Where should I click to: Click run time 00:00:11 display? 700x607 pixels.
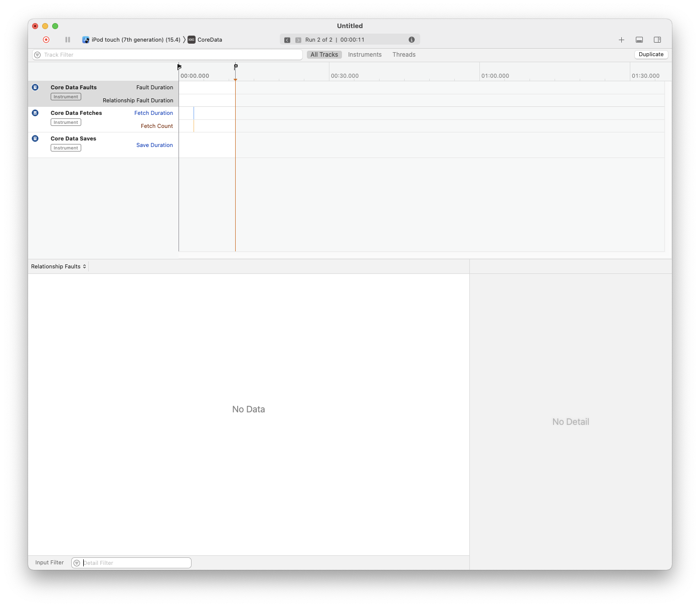point(353,40)
